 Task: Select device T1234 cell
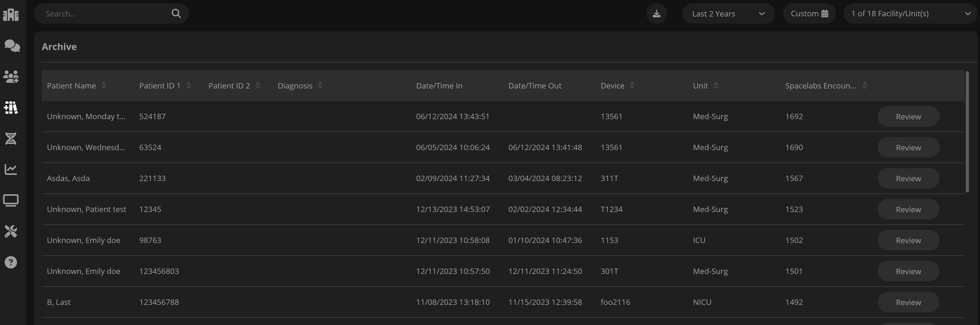tap(611, 209)
